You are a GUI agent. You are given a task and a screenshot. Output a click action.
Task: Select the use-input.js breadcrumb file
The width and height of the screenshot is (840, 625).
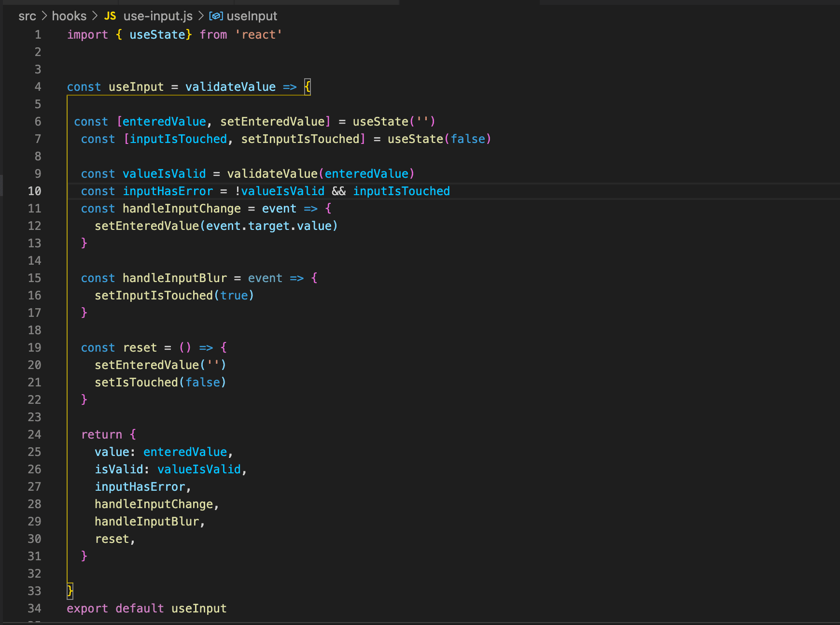(x=158, y=16)
